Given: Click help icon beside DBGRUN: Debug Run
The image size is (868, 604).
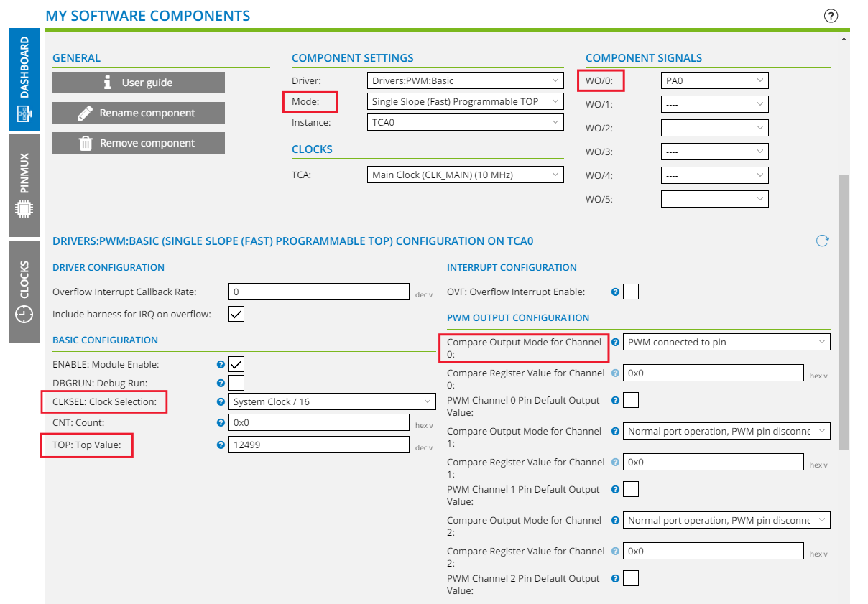Looking at the screenshot, I should coord(221,384).
